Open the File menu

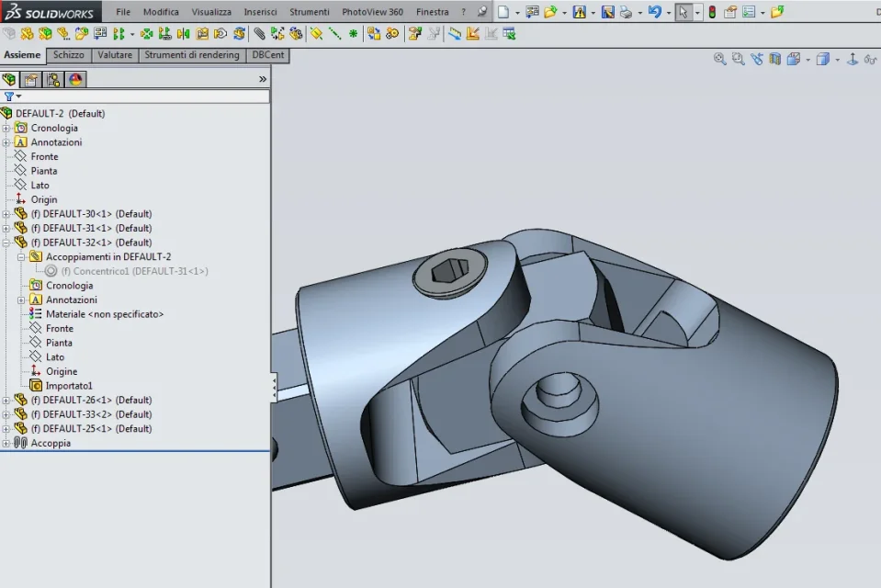(123, 12)
